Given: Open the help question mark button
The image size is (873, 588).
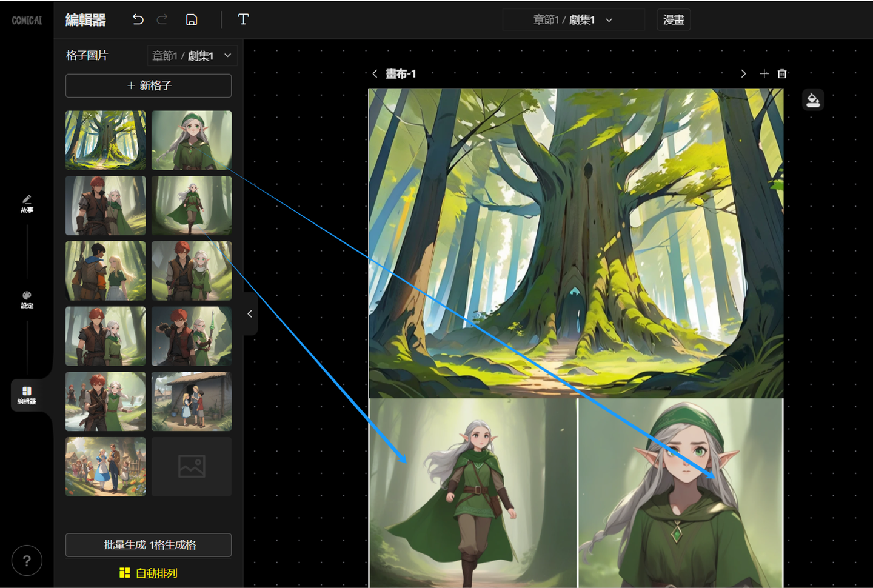Looking at the screenshot, I should tap(27, 561).
